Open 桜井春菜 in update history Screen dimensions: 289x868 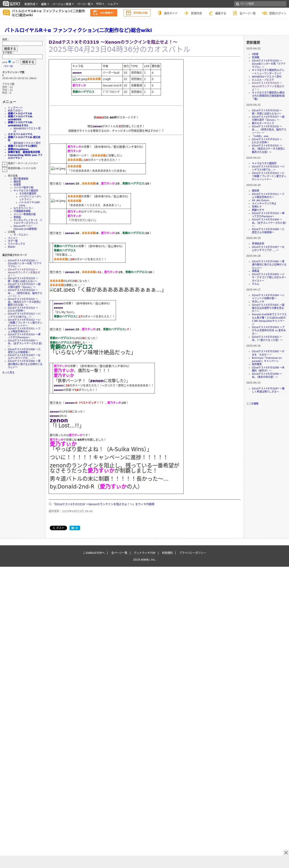[257, 364]
